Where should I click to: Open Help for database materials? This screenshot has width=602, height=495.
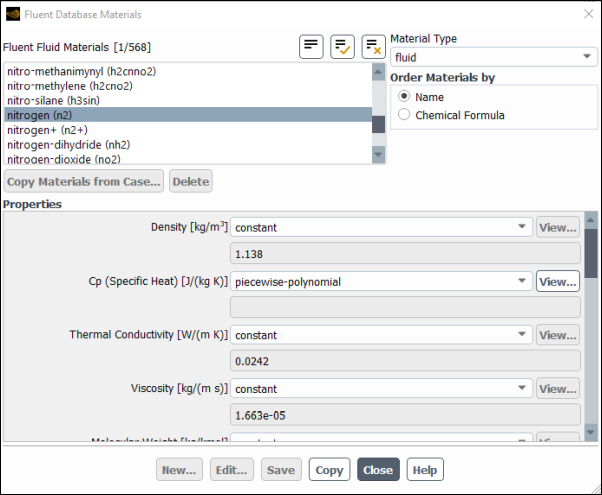coord(425,470)
